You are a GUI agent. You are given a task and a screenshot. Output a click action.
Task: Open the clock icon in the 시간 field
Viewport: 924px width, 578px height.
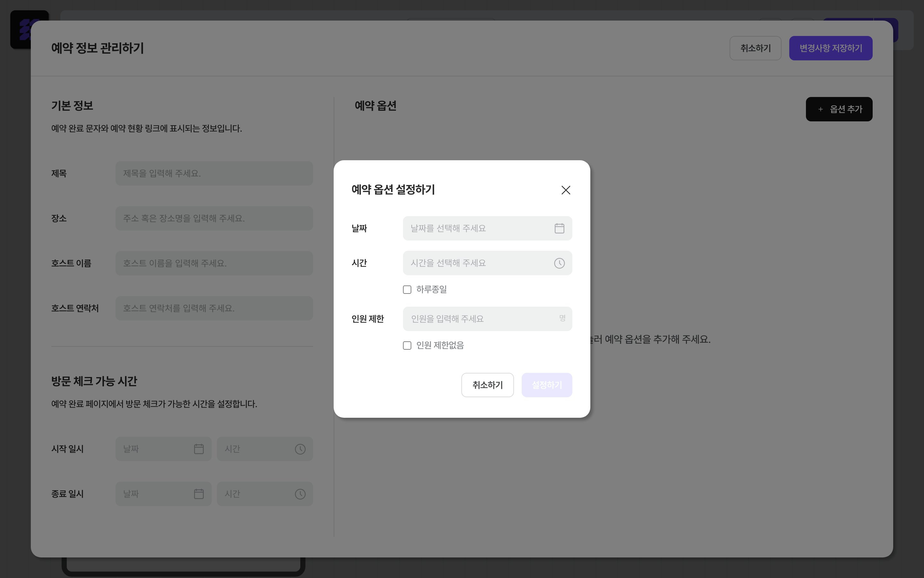pyautogui.click(x=559, y=263)
